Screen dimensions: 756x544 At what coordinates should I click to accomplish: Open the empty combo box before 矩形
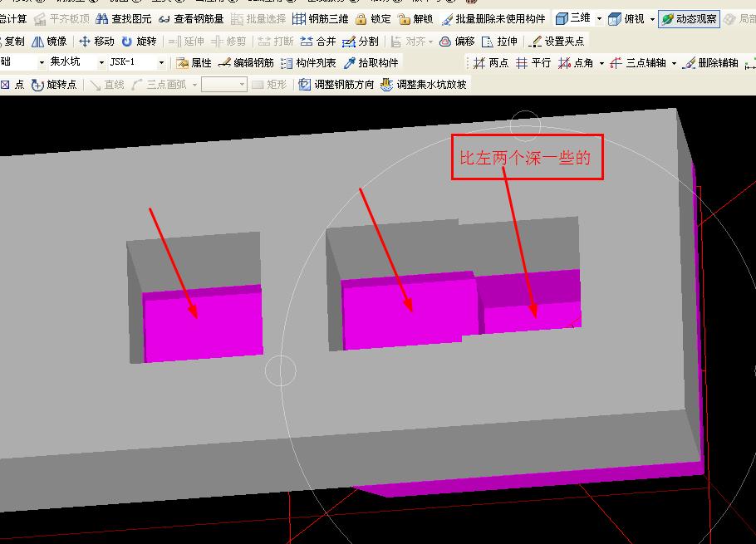click(224, 85)
